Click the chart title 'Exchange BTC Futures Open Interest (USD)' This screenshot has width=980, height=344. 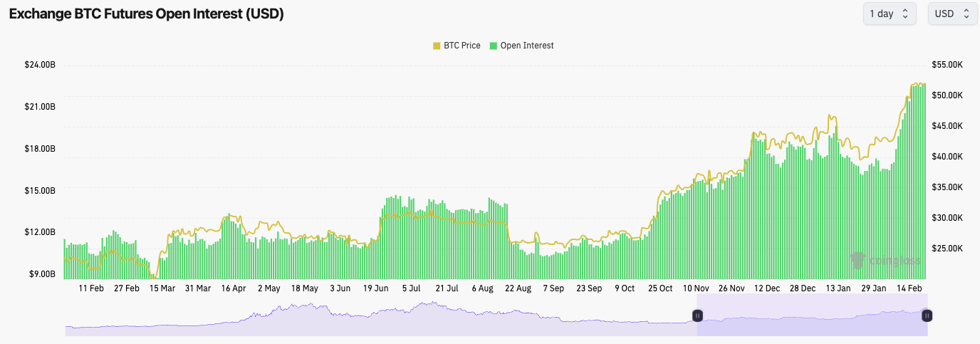(147, 14)
